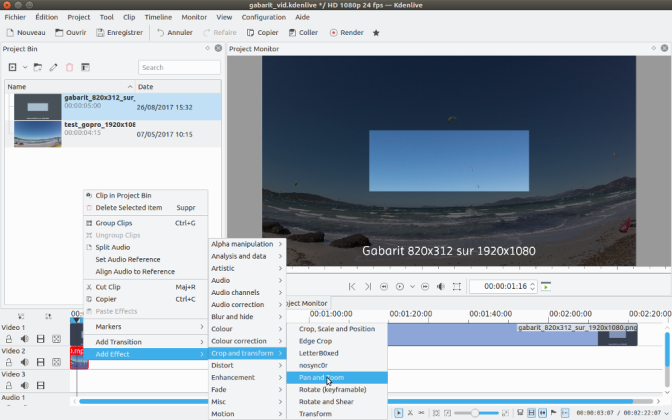Choose Rotate and Shear effect

[x=337, y=402]
